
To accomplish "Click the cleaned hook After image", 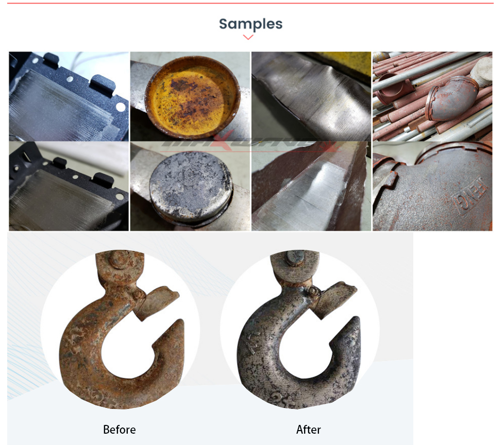I will (x=298, y=330).
